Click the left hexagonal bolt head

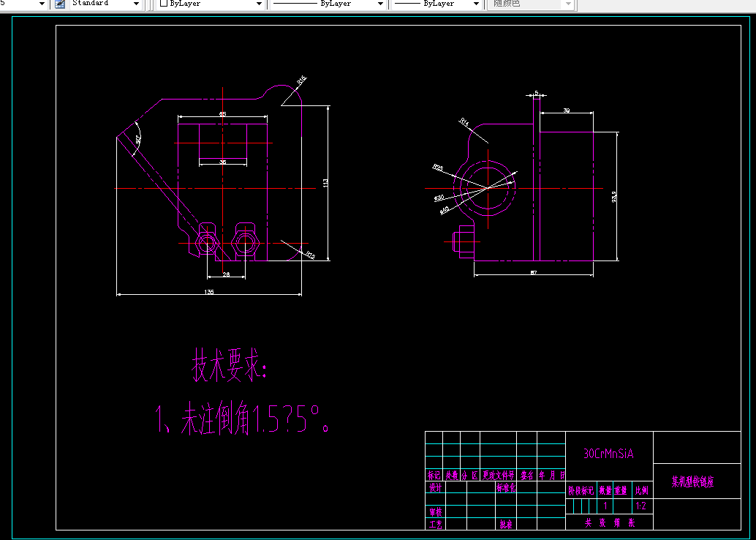[207, 243]
